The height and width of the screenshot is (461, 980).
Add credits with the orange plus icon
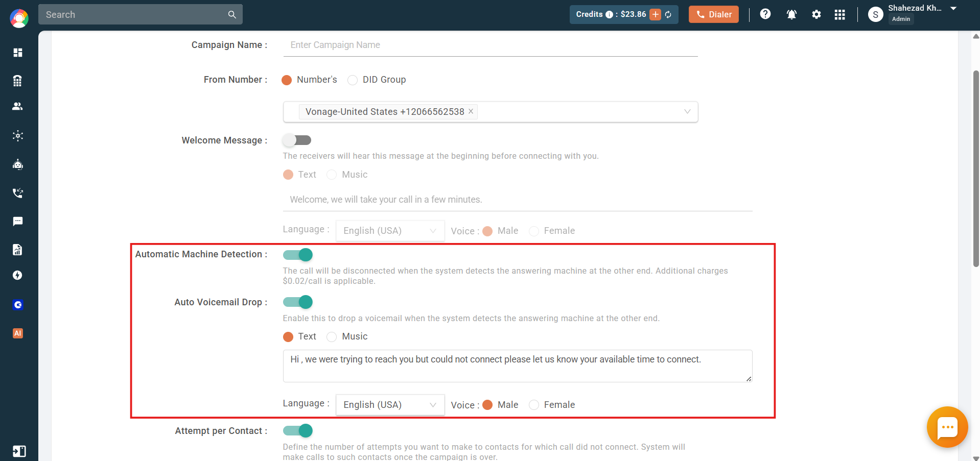click(x=655, y=14)
